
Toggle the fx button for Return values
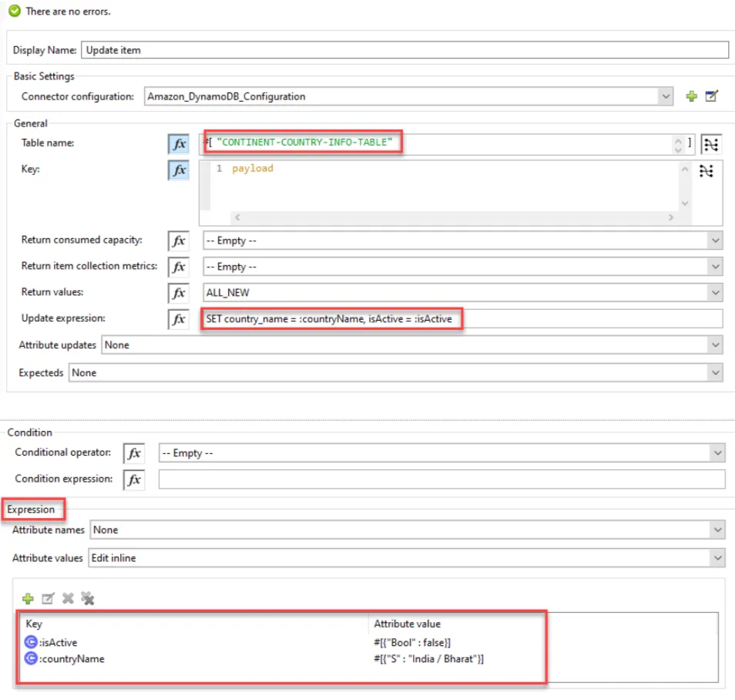[x=179, y=293]
